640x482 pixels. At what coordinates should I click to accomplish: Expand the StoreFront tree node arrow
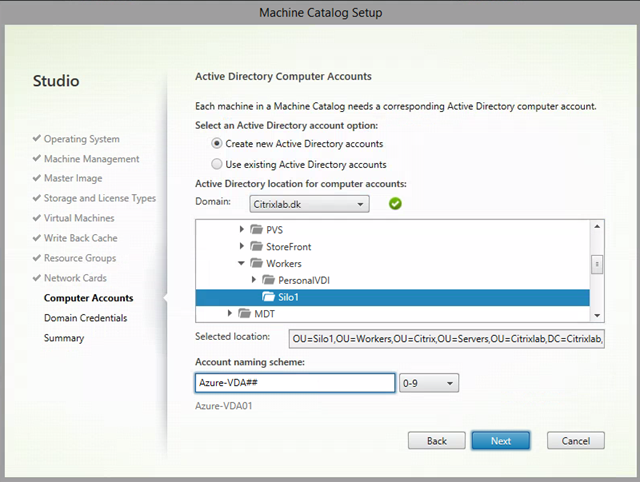point(242,246)
